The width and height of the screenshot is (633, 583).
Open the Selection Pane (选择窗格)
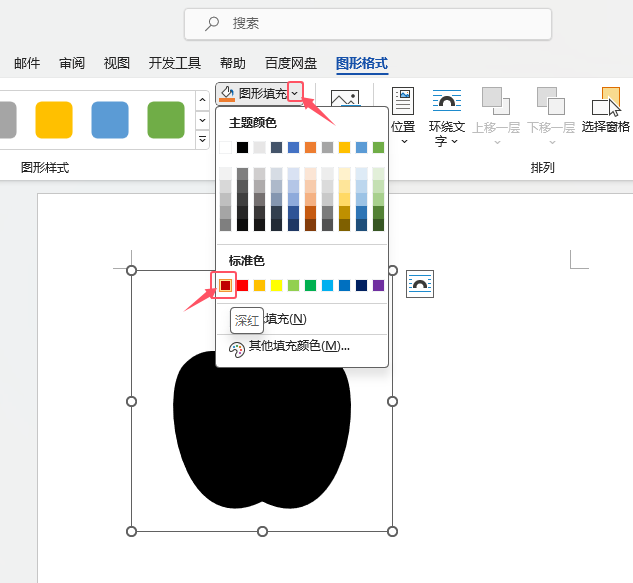[606, 101]
